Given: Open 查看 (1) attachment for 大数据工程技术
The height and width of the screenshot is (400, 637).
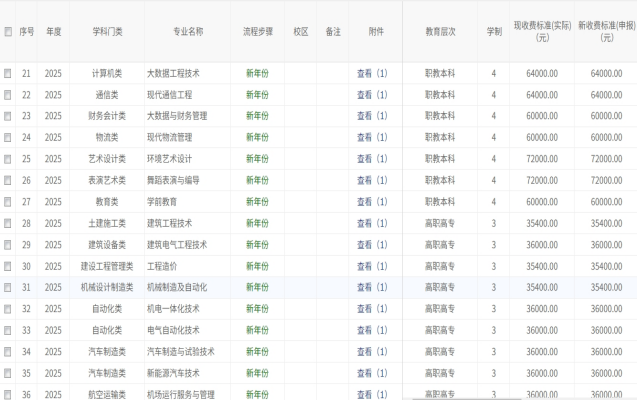Looking at the screenshot, I should pos(371,74).
